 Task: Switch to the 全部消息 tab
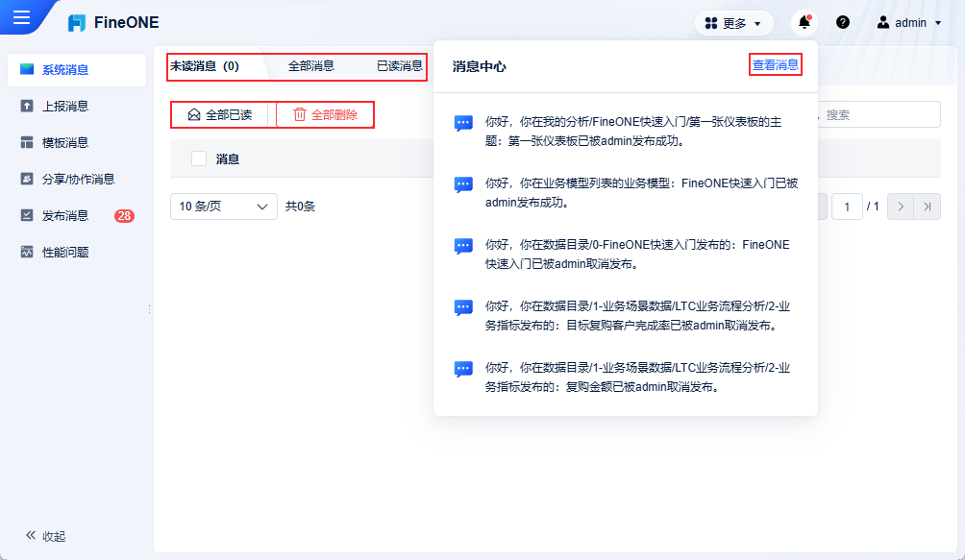pos(310,65)
